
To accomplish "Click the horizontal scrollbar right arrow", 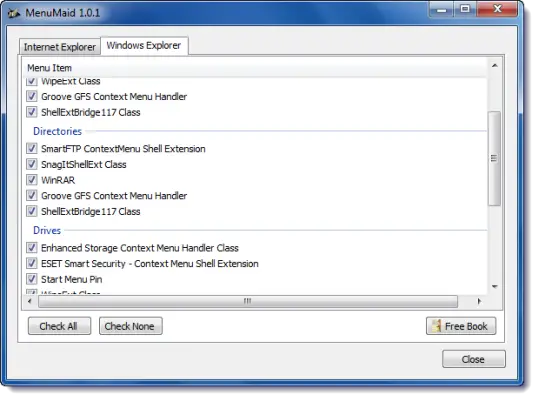I will (479, 301).
